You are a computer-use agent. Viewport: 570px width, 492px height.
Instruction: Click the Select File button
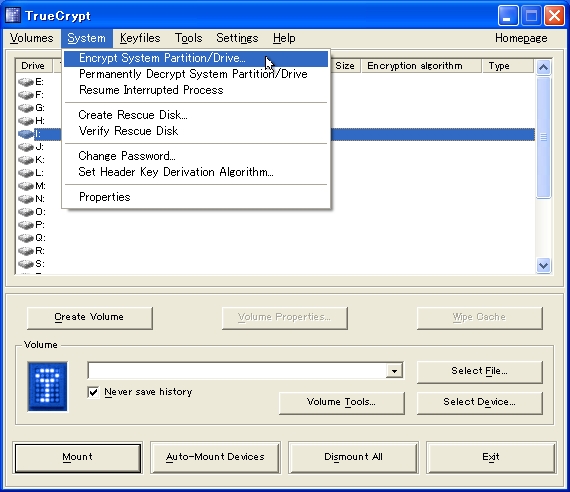[479, 371]
